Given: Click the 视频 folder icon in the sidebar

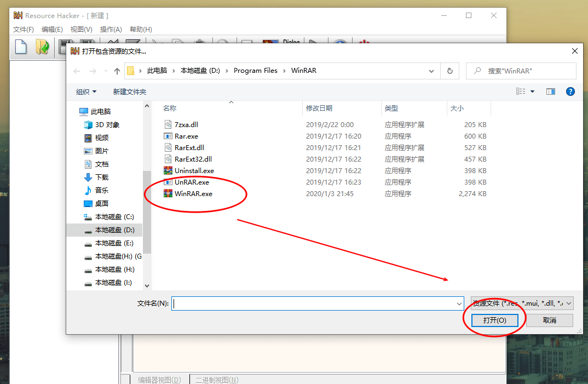Looking at the screenshot, I should pyautogui.click(x=88, y=137).
